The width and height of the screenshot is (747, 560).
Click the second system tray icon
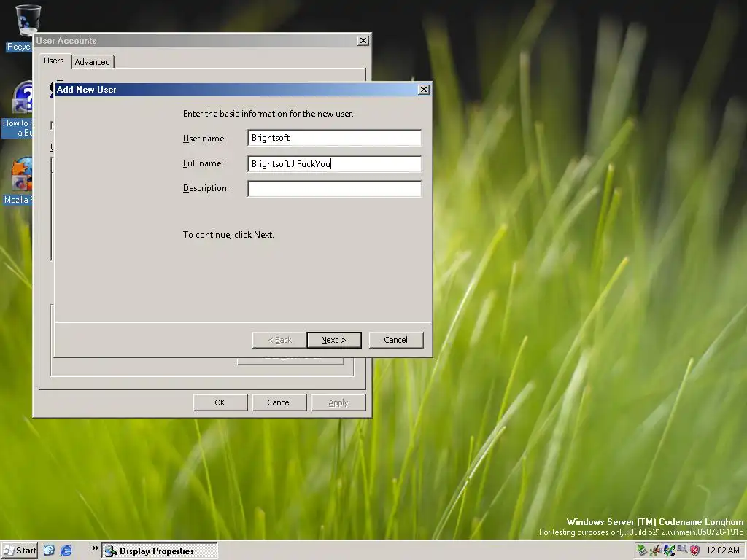click(x=656, y=551)
